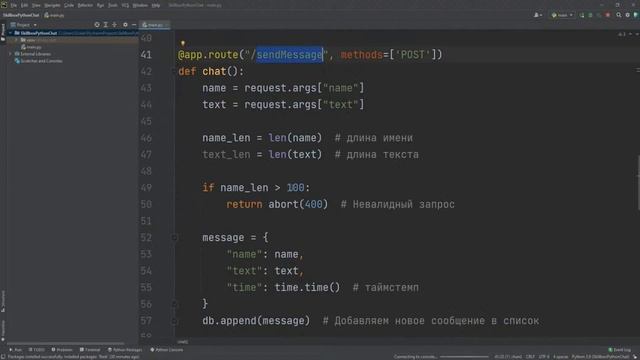Viewport: 640px width, 360px height.
Task: Click the Project tool window side button
Action: [x=3, y=32]
